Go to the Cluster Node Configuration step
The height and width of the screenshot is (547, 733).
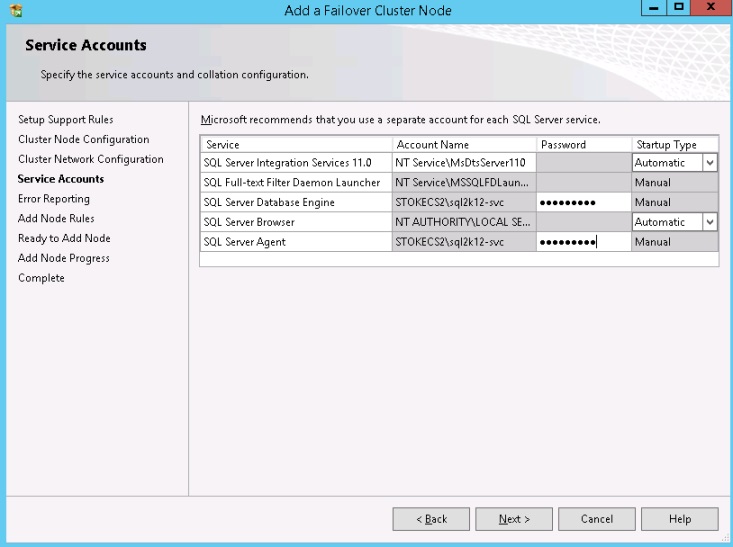(84, 139)
